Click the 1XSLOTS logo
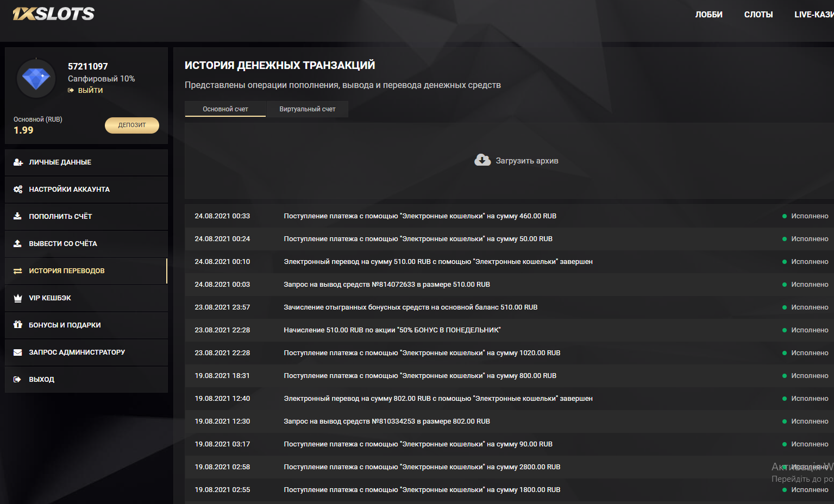 53,14
